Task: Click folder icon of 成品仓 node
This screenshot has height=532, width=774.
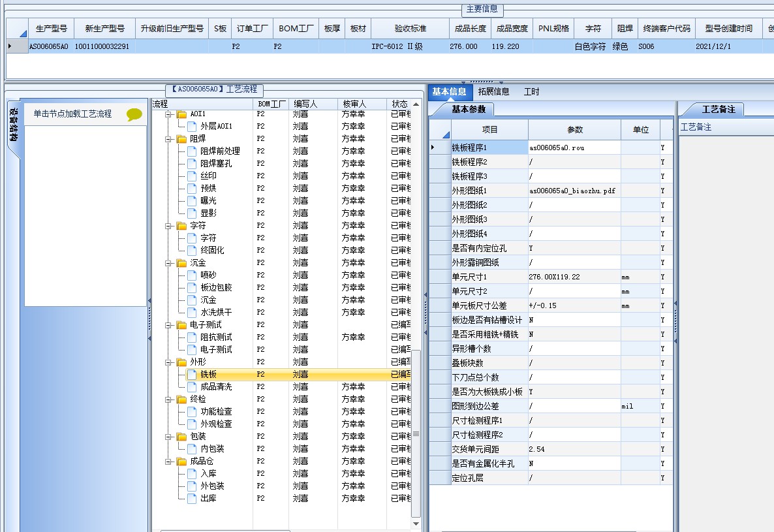Action: (182, 462)
